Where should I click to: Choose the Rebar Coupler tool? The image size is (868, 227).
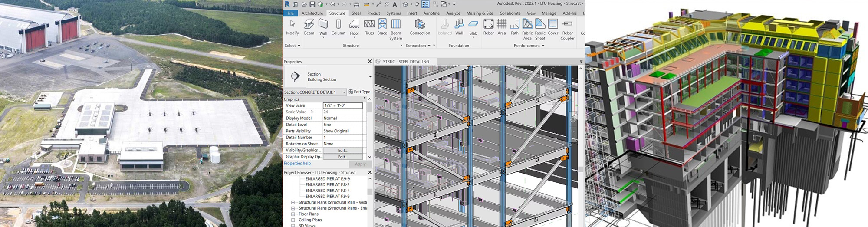pos(567,29)
